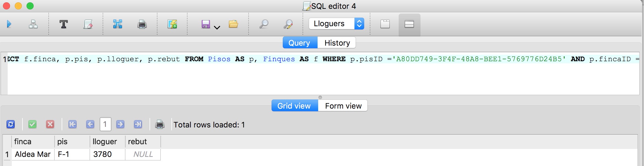Load SQL from file with folder icon
Screen dimensions: 644x166
[x=233, y=24]
